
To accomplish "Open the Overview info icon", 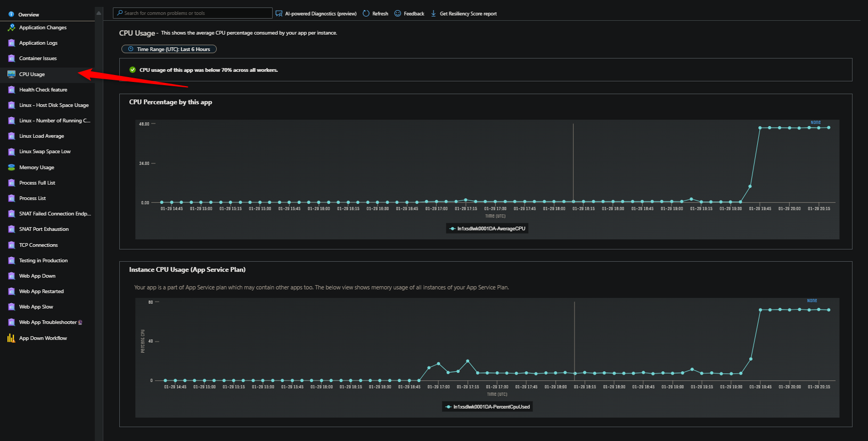I will tap(11, 14).
